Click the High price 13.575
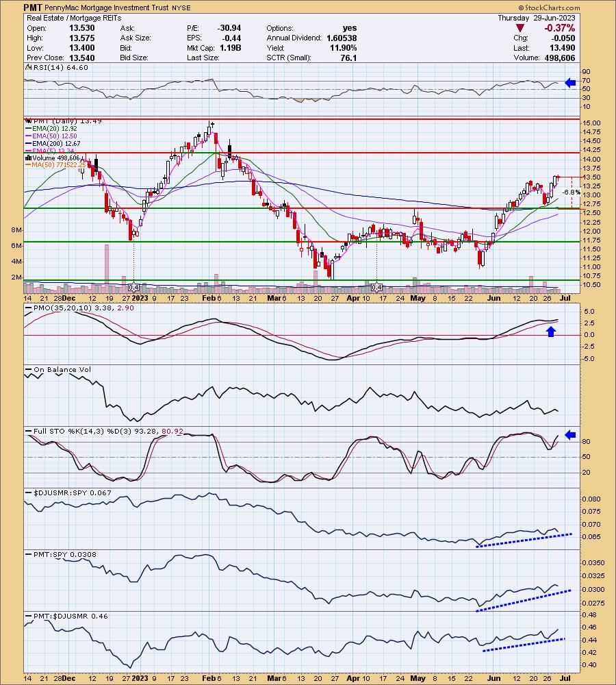Viewport: 616px width, 685px height. pos(81,38)
